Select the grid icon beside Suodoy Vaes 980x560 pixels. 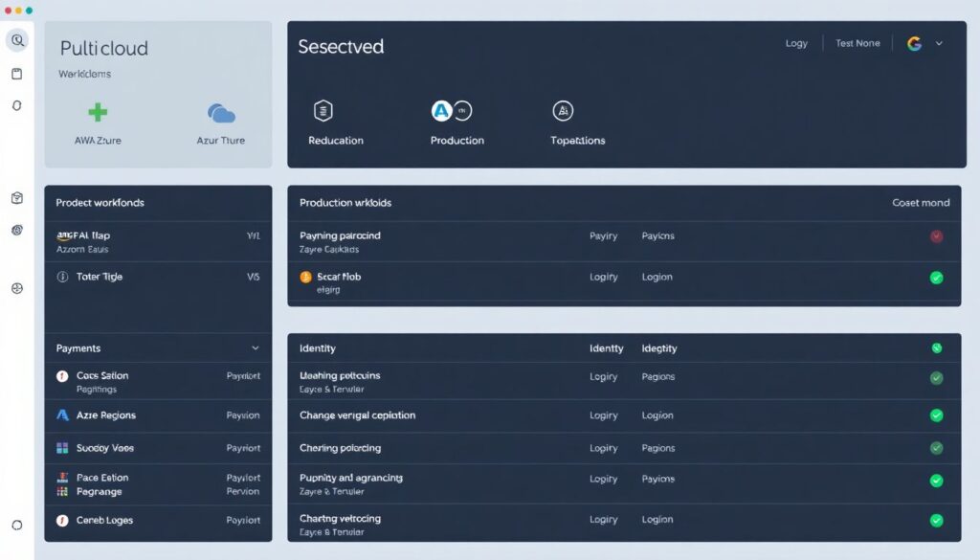point(62,447)
